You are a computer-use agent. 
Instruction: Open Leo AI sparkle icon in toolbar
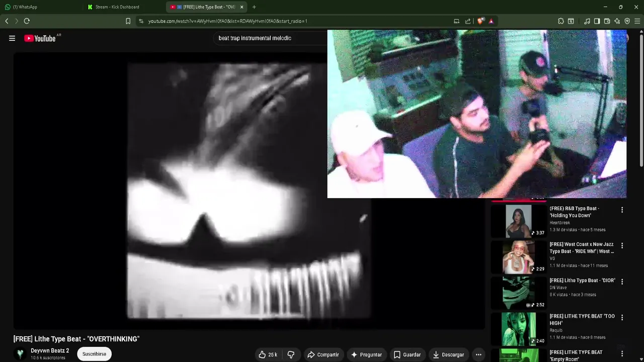(x=617, y=21)
